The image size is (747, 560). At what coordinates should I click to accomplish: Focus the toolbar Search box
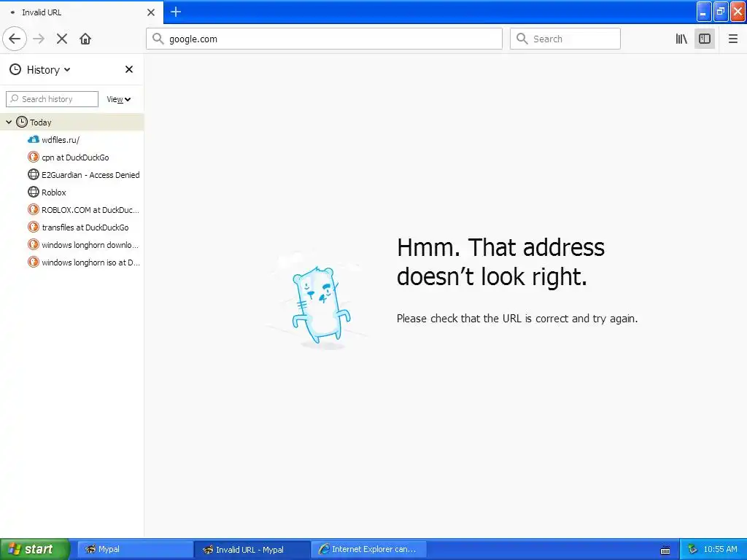(x=565, y=39)
